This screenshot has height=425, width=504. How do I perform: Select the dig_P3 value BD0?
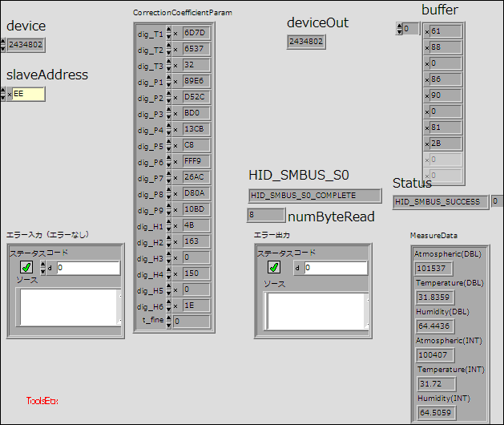click(196, 113)
